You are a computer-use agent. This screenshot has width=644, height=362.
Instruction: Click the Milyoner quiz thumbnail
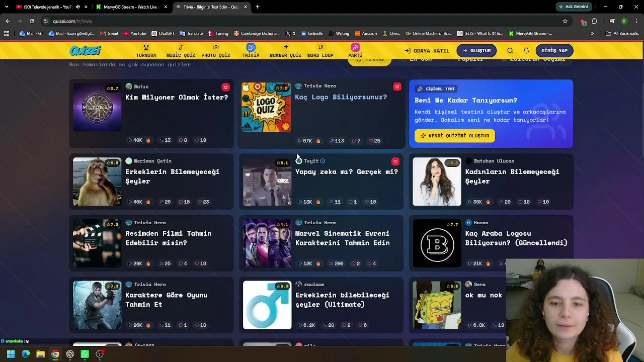click(97, 107)
